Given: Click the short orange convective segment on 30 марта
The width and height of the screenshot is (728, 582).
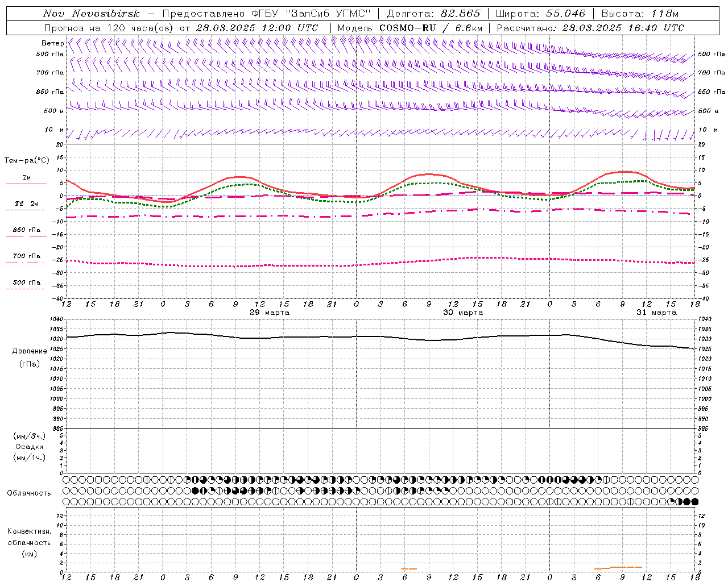Looking at the screenshot, I should coord(409,568).
